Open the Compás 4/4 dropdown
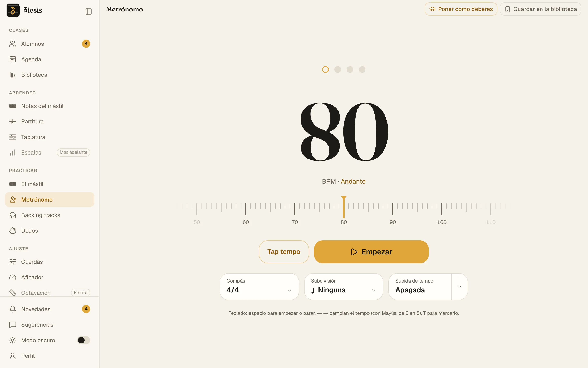 coord(259,286)
